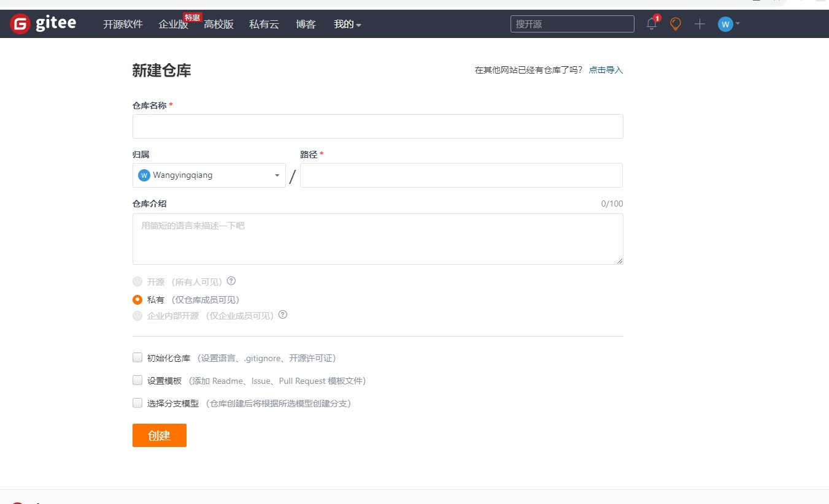829x504 pixels.
Task: Check the 设置模板 checkbox
Action: point(137,380)
